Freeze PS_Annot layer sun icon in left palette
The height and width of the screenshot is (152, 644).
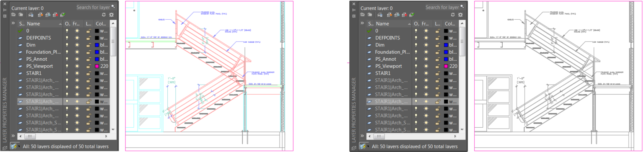77,59
